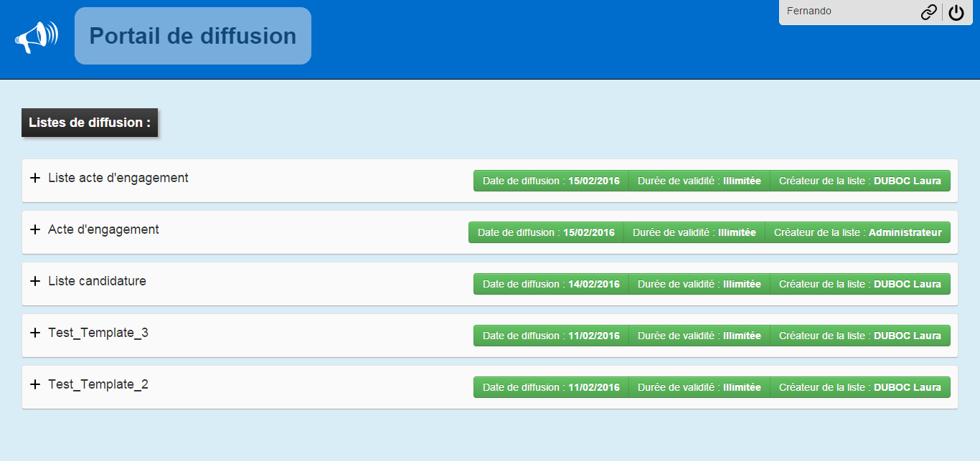Open the Test_Template_3 list title
Screen dimensions: 980x461
click(98, 333)
